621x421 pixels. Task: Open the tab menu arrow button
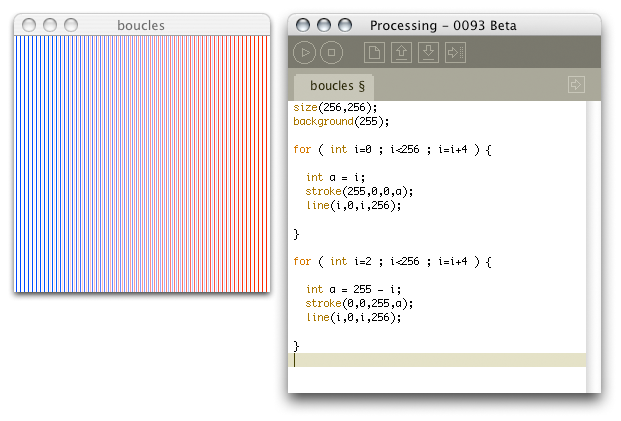coord(576,85)
